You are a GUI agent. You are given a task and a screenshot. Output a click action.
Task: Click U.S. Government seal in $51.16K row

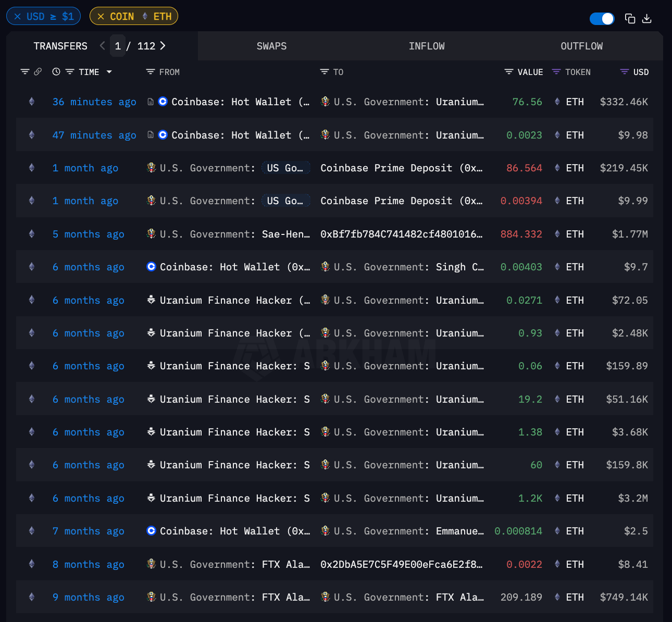click(326, 399)
